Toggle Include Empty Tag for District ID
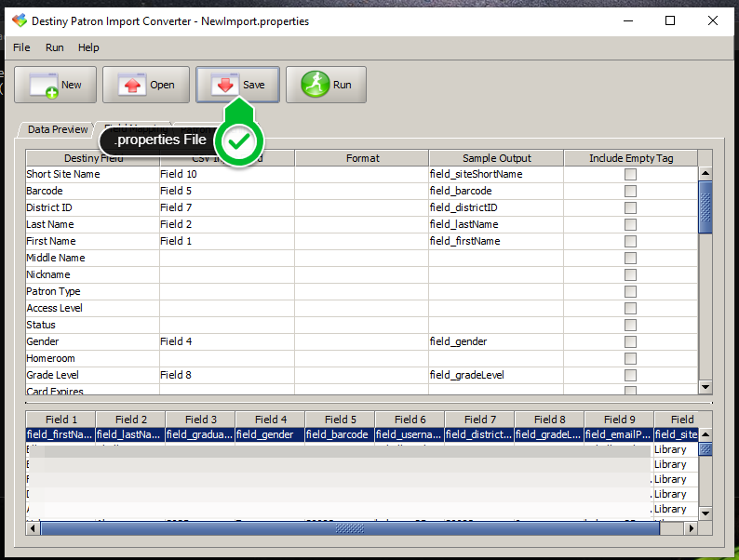This screenshot has height=560, width=739. tap(630, 207)
